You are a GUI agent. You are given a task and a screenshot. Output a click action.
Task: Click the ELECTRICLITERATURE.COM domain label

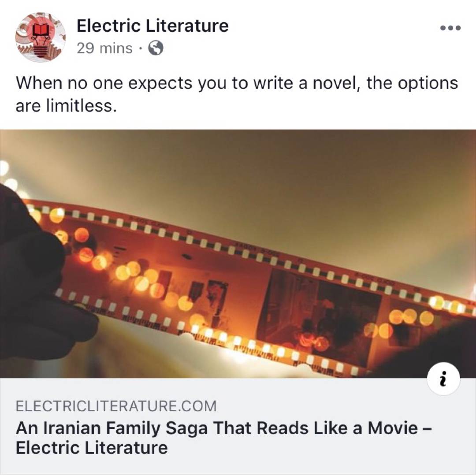pyautogui.click(x=116, y=406)
